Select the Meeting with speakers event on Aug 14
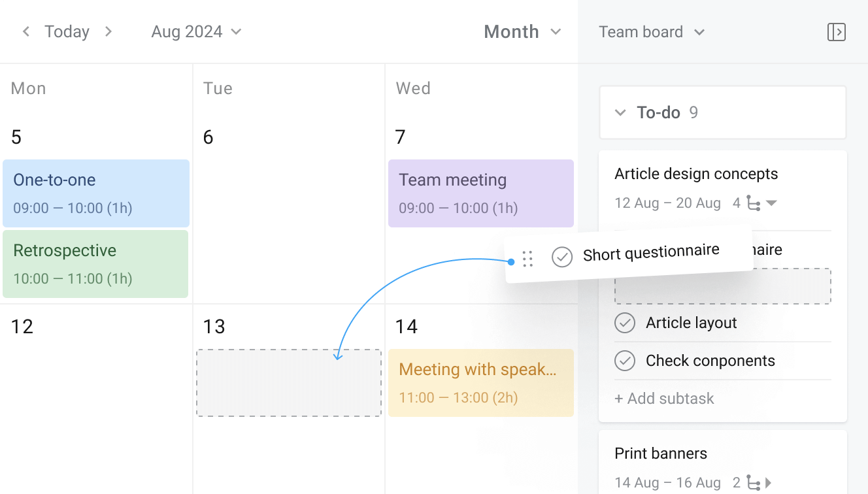868x494 pixels. point(480,383)
